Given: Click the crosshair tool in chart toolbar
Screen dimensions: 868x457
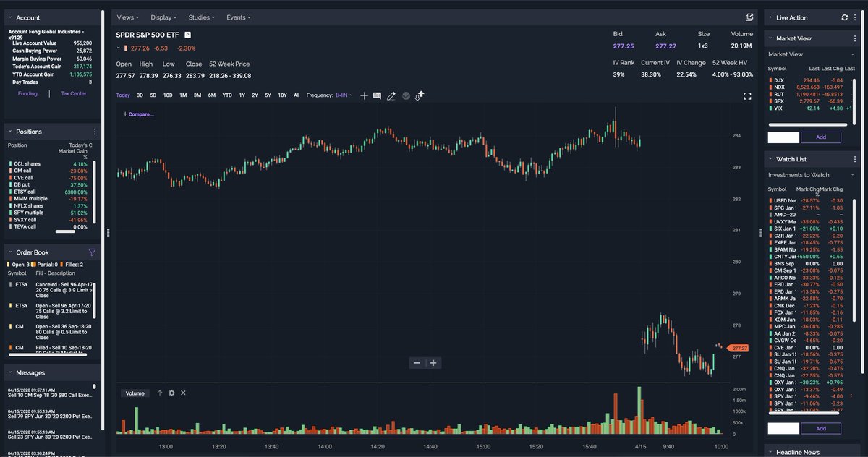Looking at the screenshot, I should 365,95.
